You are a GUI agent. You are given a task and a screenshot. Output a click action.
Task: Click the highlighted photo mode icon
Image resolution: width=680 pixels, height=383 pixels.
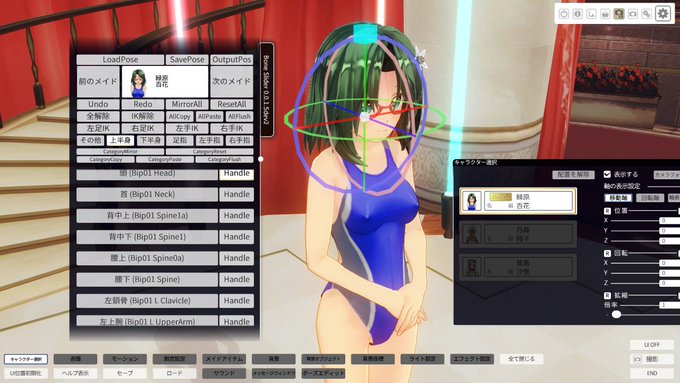(x=619, y=14)
